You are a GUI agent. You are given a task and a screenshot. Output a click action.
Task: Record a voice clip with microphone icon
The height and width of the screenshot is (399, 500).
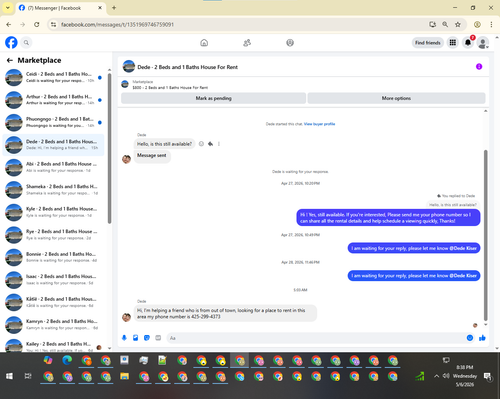(124, 338)
